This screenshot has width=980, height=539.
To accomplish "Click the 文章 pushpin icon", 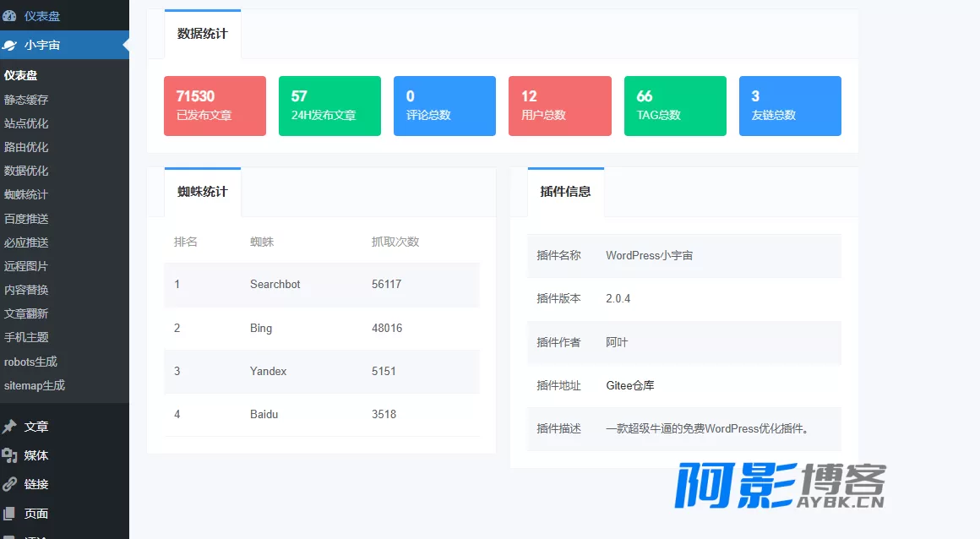I will [9, 427].
